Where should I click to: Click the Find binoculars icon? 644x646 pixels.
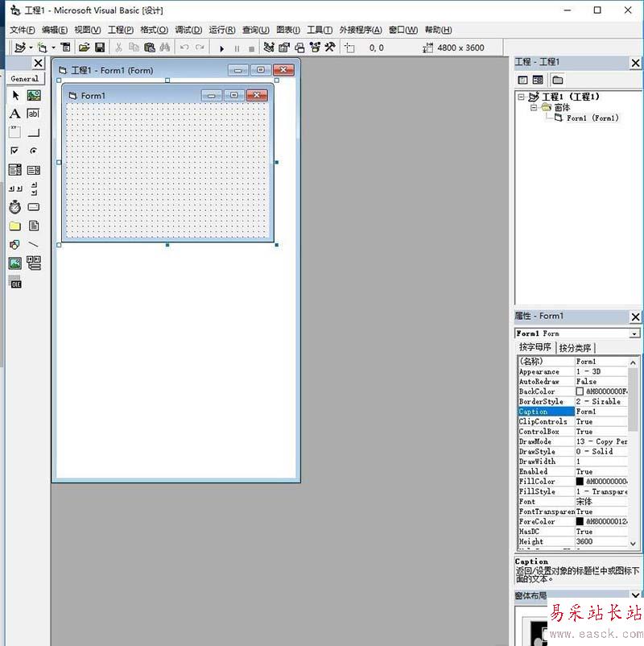[x=165, y=48]
